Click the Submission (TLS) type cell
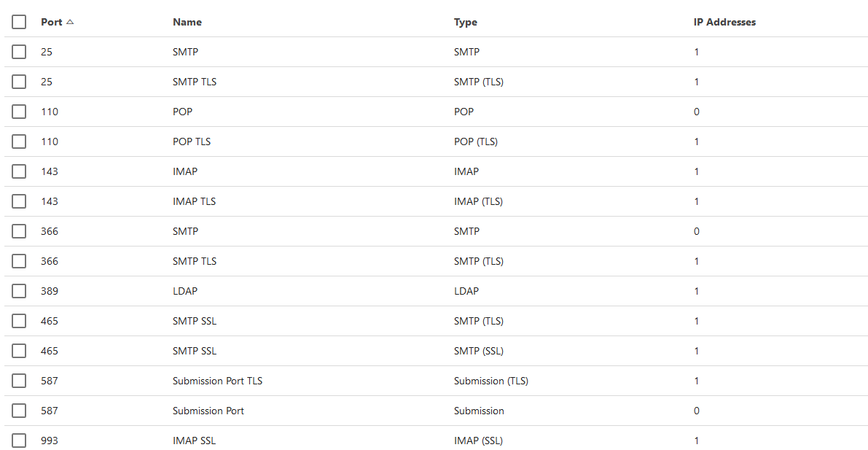Image resolution: width=868 pixels, height=450 pixels. [x=491, y=381]
